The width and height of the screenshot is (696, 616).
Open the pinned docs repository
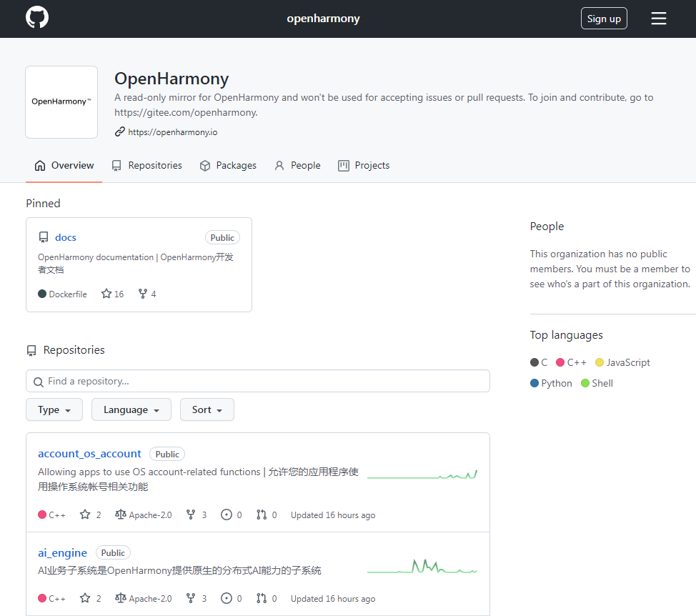(66, 237)
